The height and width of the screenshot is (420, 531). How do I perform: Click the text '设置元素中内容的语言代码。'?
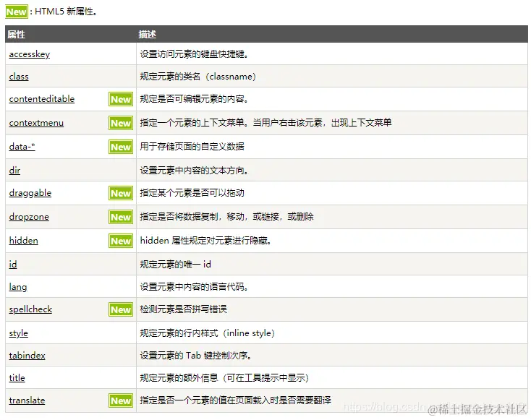click(x=195, y=287)
